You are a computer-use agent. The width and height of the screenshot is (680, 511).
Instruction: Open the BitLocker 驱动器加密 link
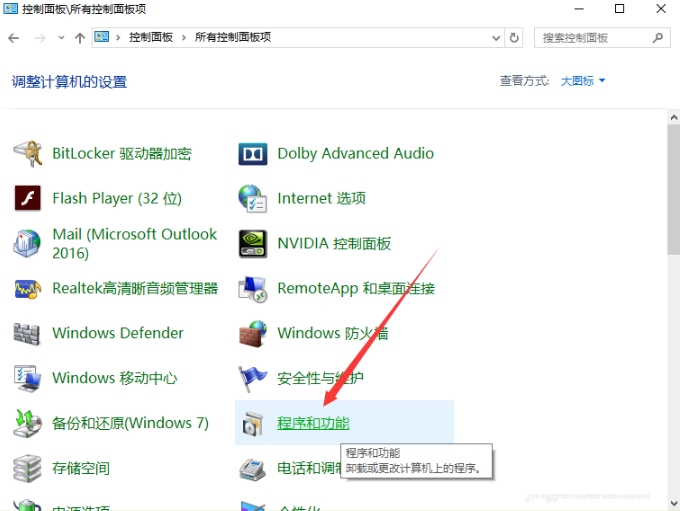pyautogui.click(x=122, y=154)
